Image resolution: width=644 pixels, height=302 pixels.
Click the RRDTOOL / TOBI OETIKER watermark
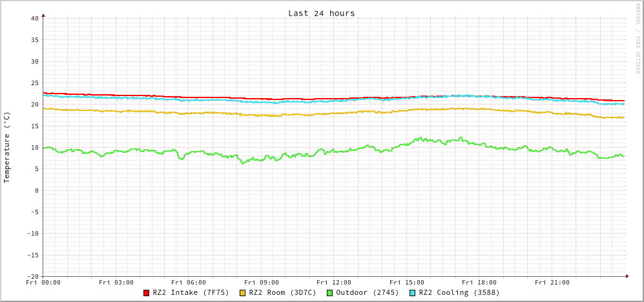[x=638, y=39]
